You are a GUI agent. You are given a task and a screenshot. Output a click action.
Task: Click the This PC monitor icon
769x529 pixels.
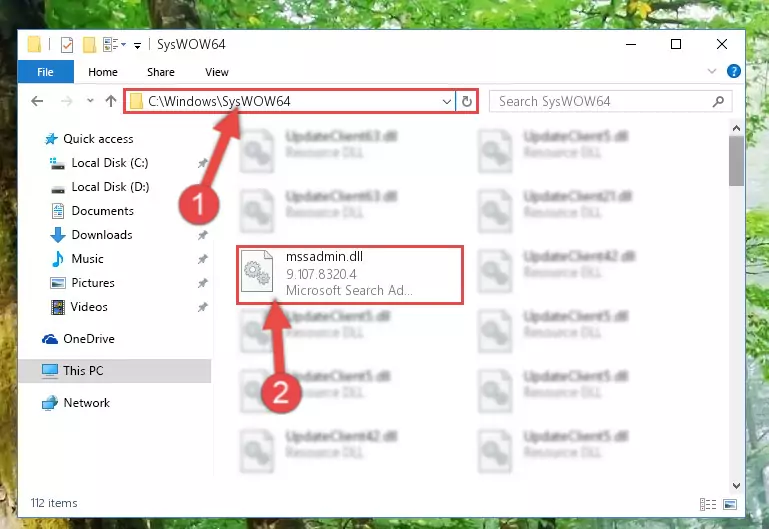(x=50, y=371)
